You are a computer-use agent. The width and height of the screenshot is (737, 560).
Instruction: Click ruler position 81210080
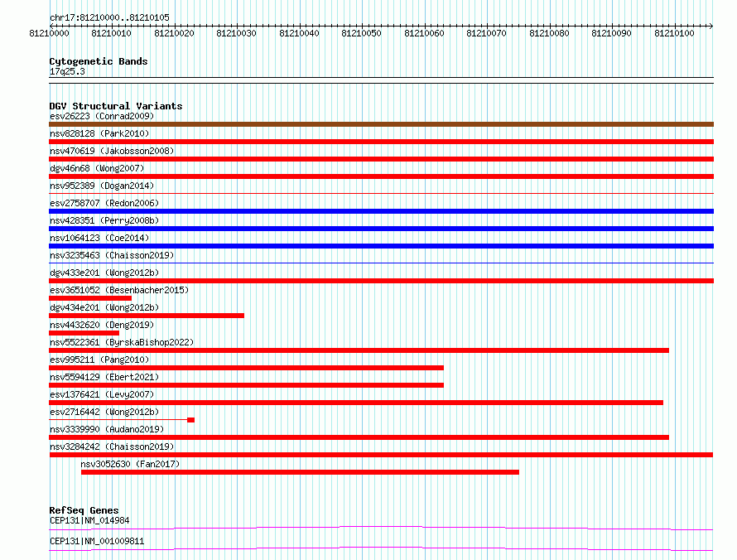coord(549,33)
